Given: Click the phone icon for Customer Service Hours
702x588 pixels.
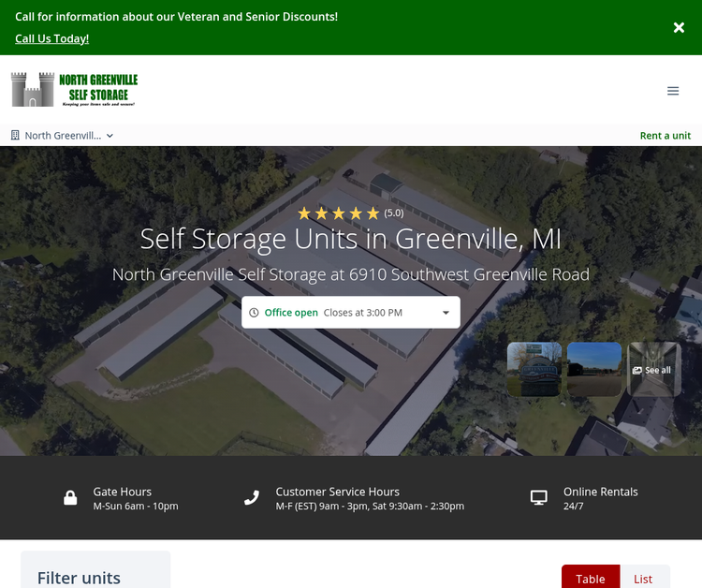Looking at the screenshot, I should 251,498.
